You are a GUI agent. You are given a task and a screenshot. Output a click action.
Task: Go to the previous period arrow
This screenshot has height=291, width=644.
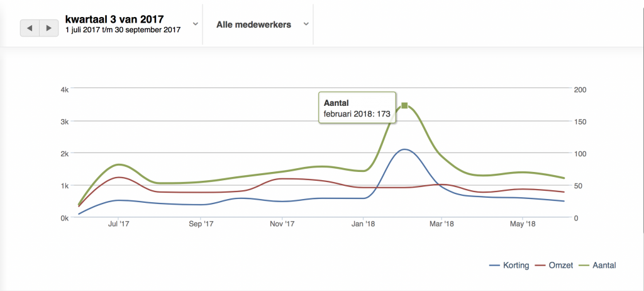(x=30, y=28)
